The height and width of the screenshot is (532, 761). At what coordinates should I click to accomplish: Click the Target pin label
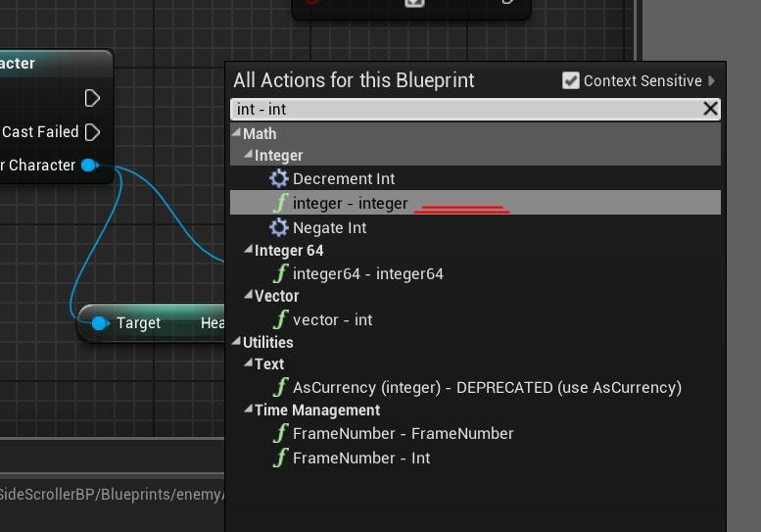pos(138,323)
